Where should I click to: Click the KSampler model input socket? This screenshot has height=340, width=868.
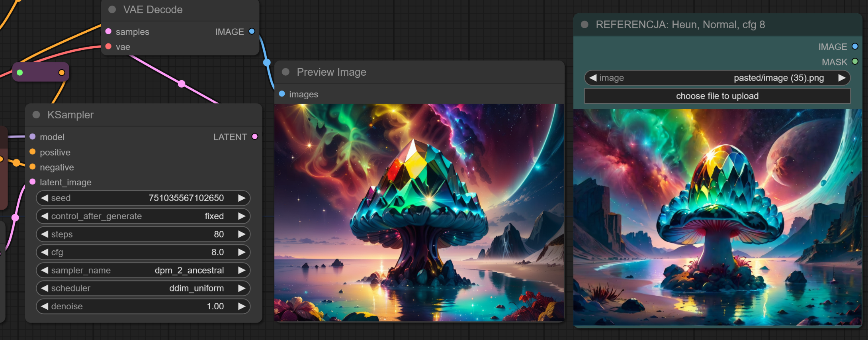pyautogui.click(x=33, y=137)
